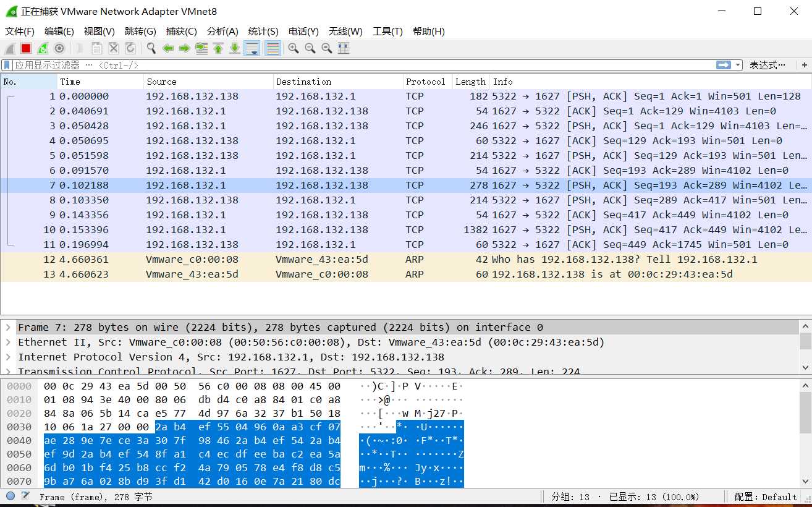
Task: Sort by the Destination column header
Action: (x=338, y=82)
